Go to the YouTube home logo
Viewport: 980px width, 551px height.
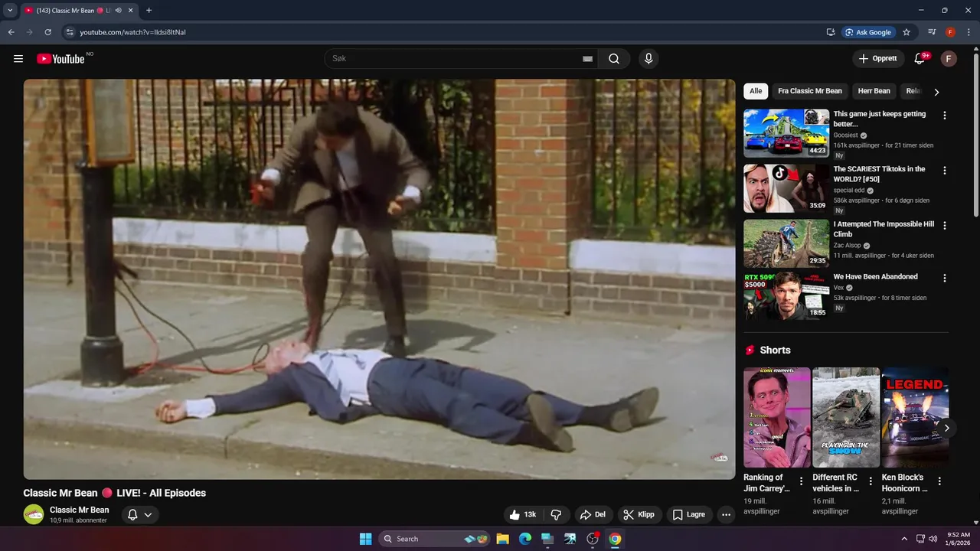tap(60, 59)
